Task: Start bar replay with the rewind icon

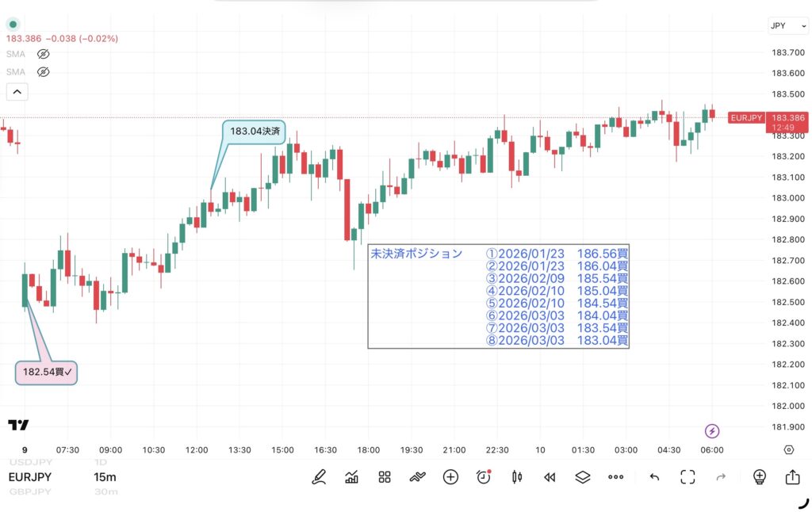Action: 550,476
